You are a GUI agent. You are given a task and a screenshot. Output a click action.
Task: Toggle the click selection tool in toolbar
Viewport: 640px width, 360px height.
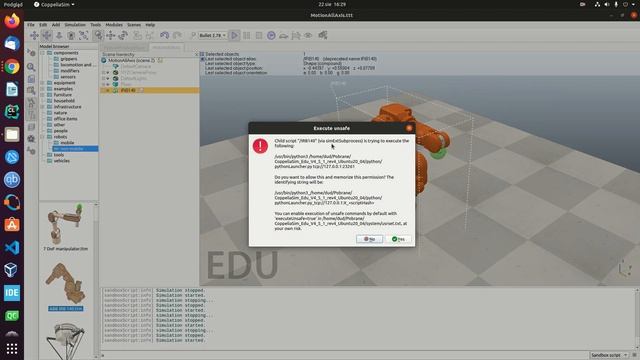point(98,36)
